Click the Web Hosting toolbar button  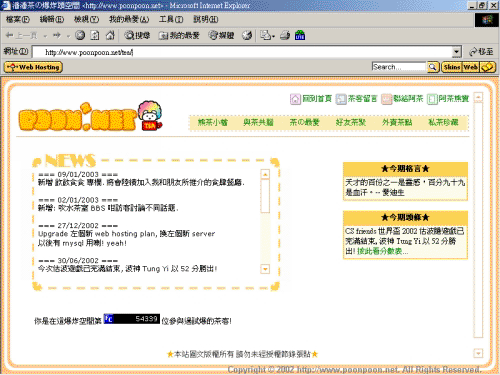point(33,67)
